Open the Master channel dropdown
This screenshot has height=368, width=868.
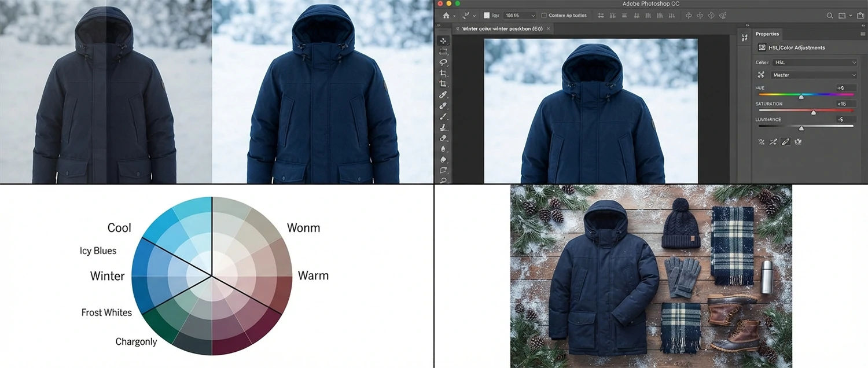(814, 75)
